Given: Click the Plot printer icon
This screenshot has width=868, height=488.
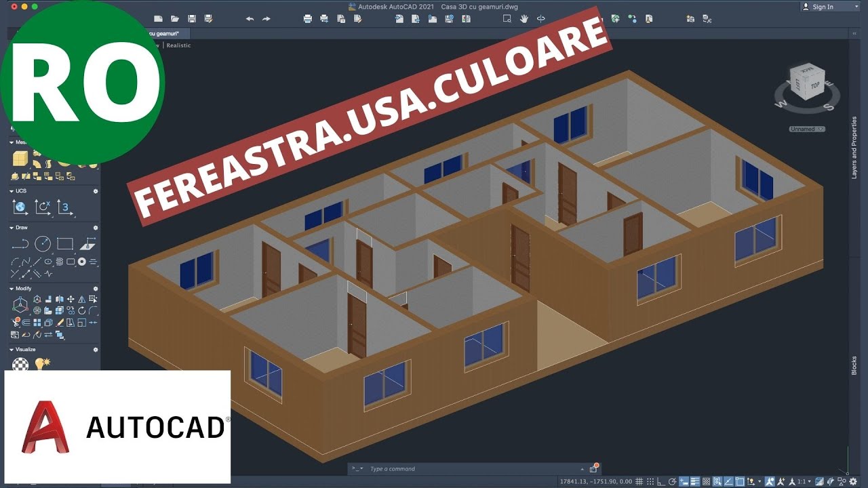Looking at the screenshot, I should click(x=307, y=19).
